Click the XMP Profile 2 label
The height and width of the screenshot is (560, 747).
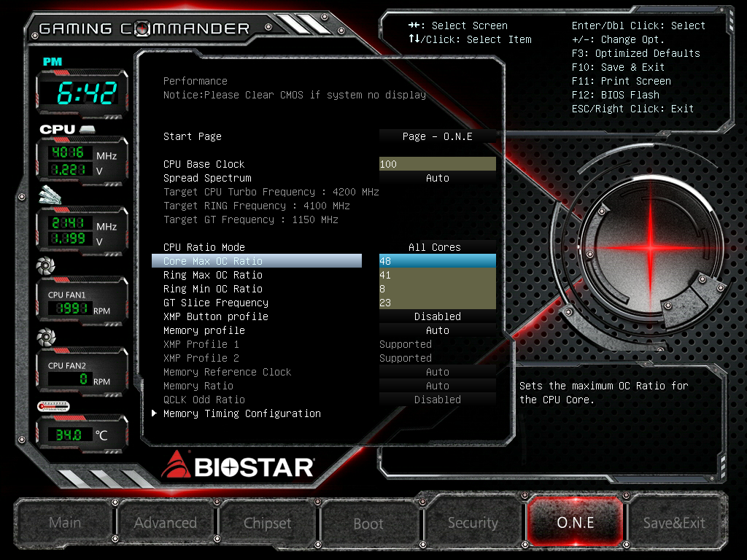pos(201,357)
